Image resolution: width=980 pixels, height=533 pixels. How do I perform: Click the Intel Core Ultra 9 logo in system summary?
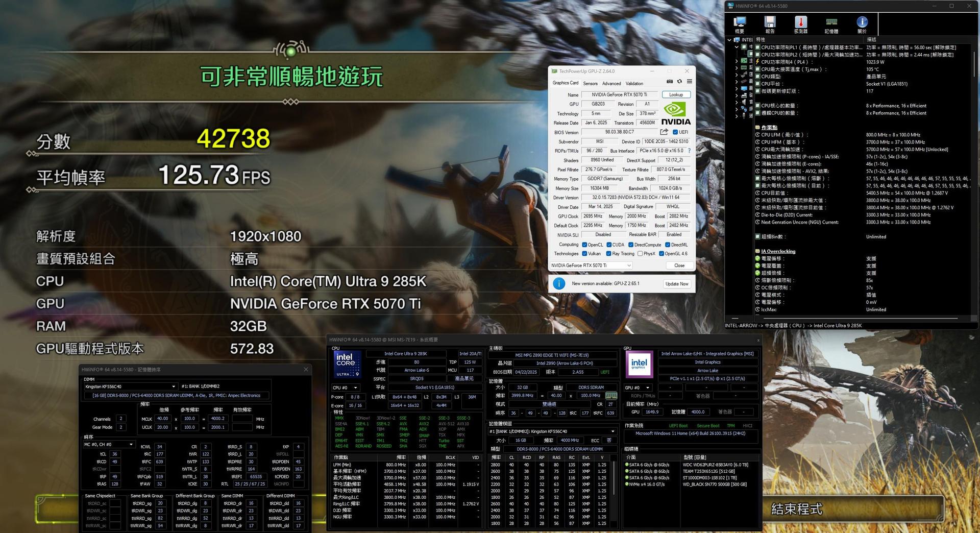pyautogui.click(x=347, y=364)
